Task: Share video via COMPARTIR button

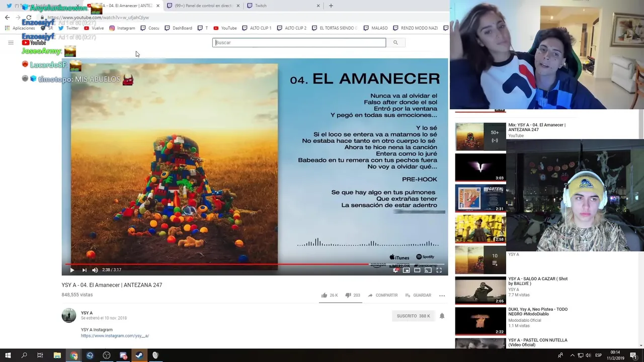Action: pyautogui.click(x=382, y=295)
